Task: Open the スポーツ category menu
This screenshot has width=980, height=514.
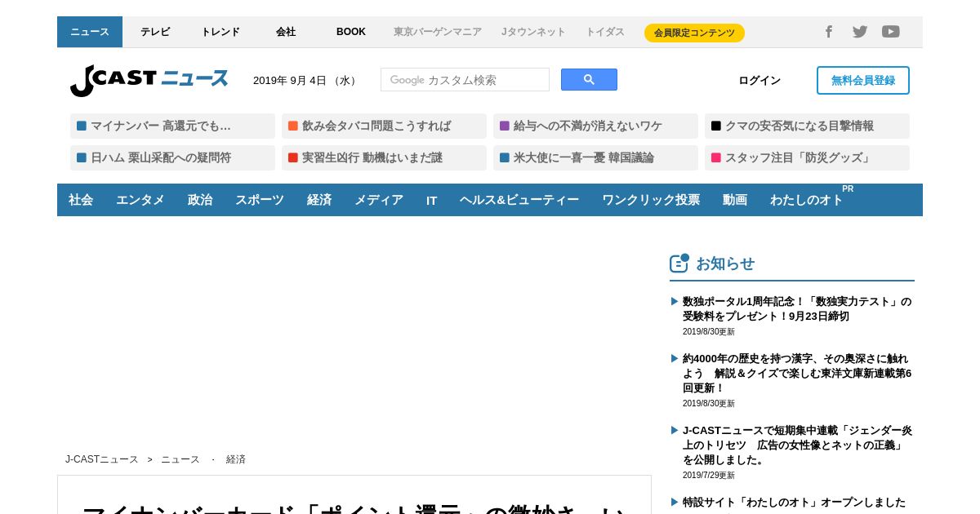Action: coord(260,200)
